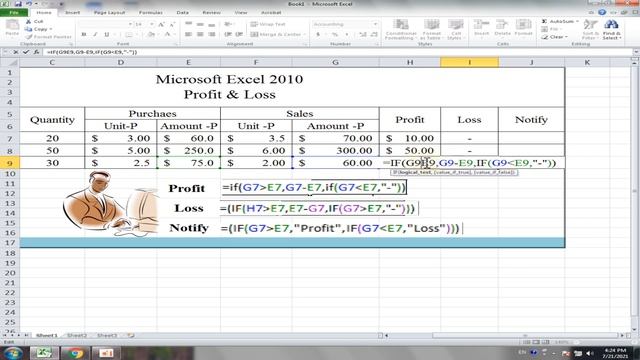Align text right
This screenshot has height=360, width=640.
[x=211, y=35]
